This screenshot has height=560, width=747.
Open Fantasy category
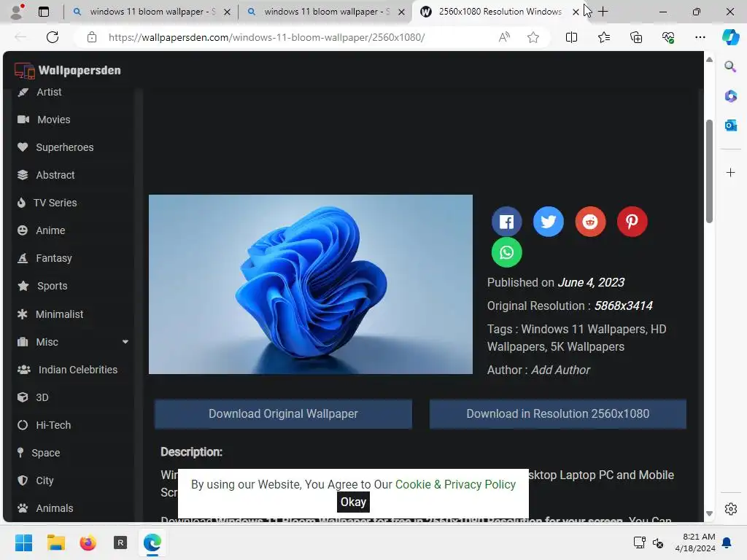pos(44,258)
